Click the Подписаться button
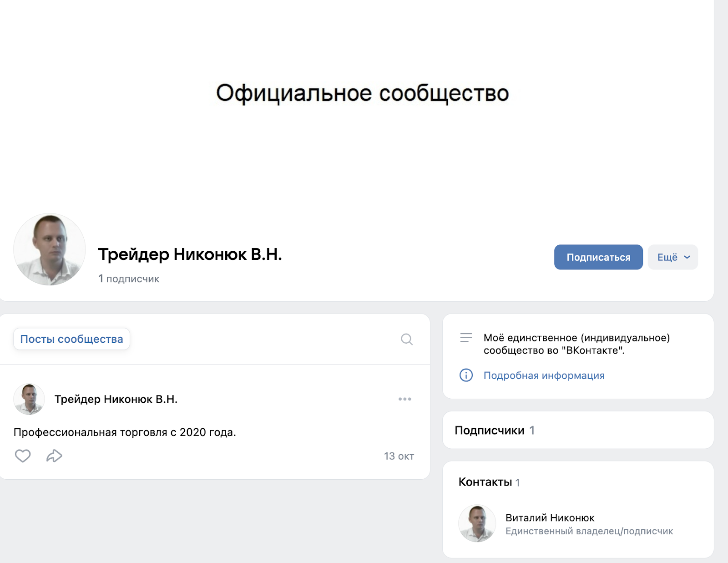The height and width of the screenshot is (563, 728). click(x=598, y=257)
